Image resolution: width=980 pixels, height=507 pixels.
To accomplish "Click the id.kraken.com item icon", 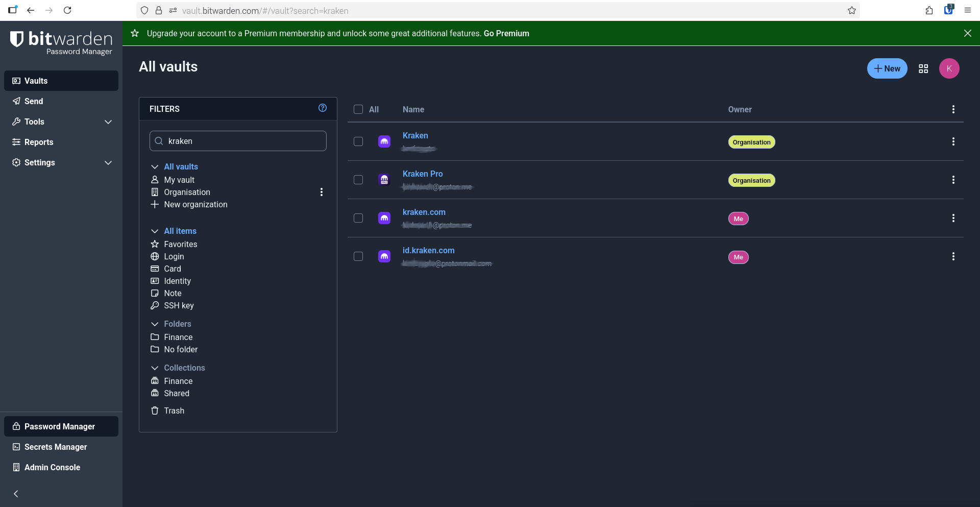I will click(384, 256).
